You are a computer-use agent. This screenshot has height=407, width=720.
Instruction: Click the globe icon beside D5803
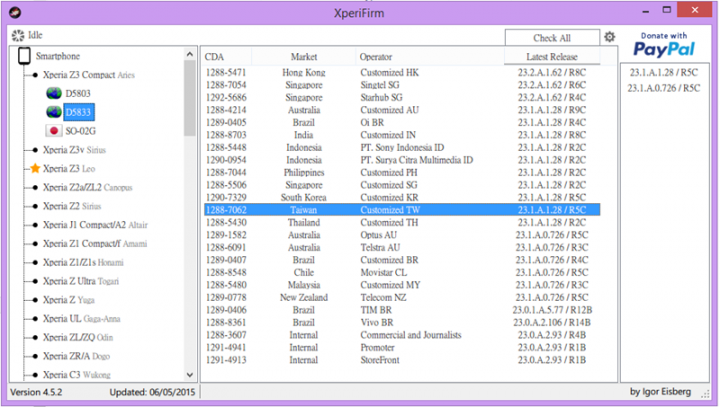(x=54, y=93)
